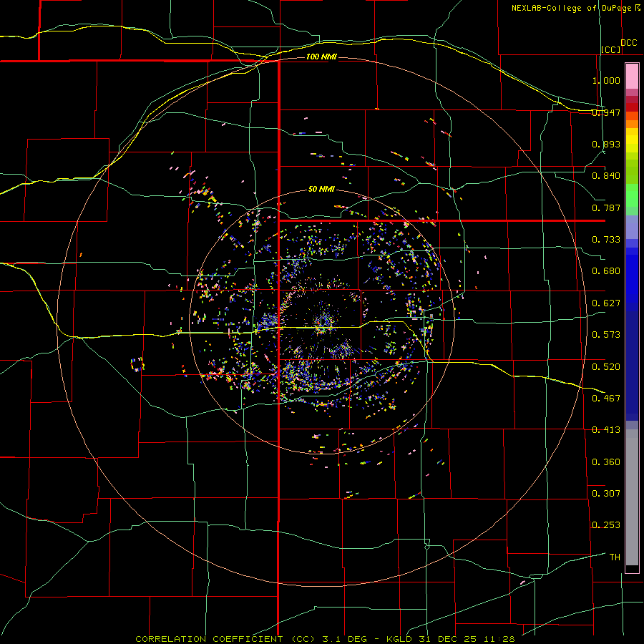The image size is (644, 644).
Task: Click the 0.733 scale value
Action: tap(606, 240)
